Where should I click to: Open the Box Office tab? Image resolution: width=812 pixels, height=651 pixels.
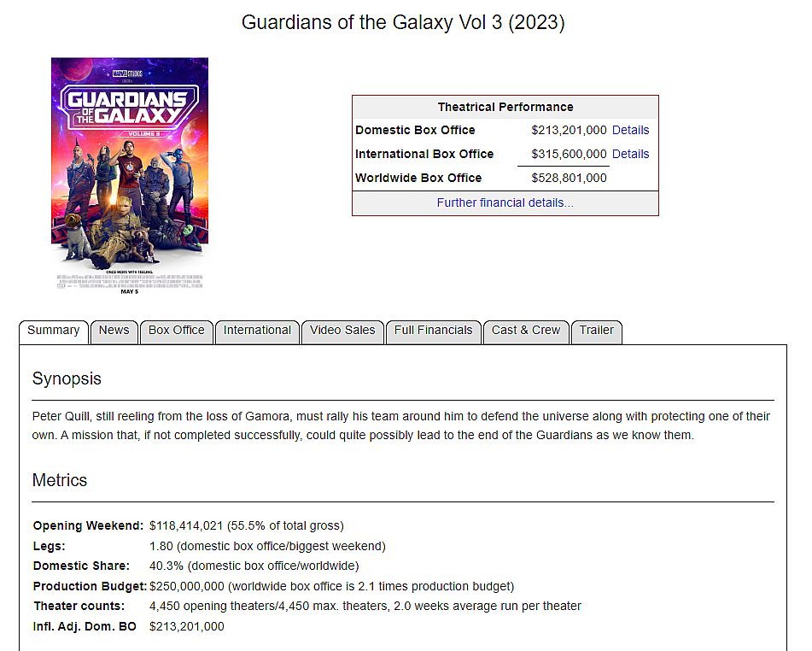[176, 331]
